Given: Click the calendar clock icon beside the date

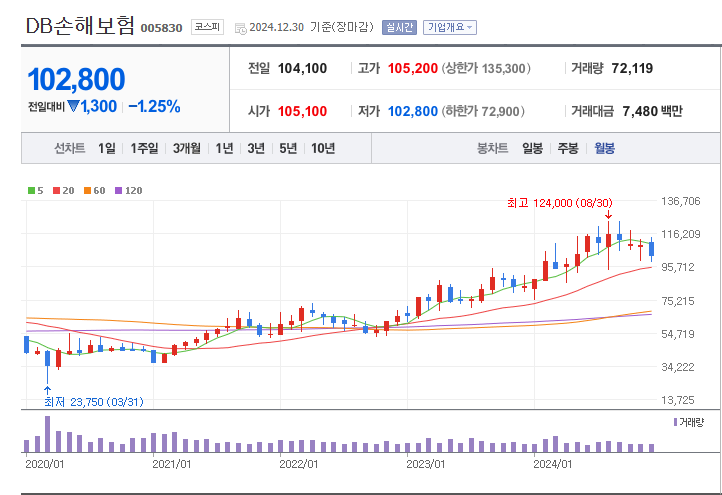Looking at the screenshot, I should [x=240, y=29].
